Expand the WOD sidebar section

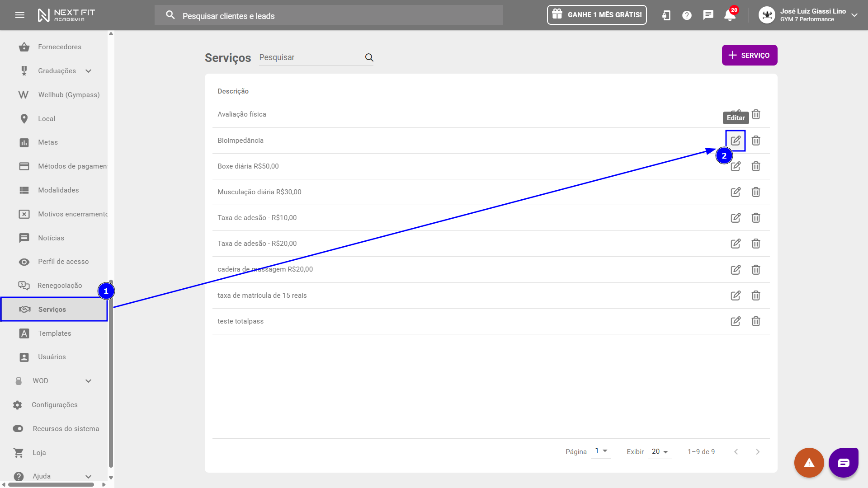point(89,381)
